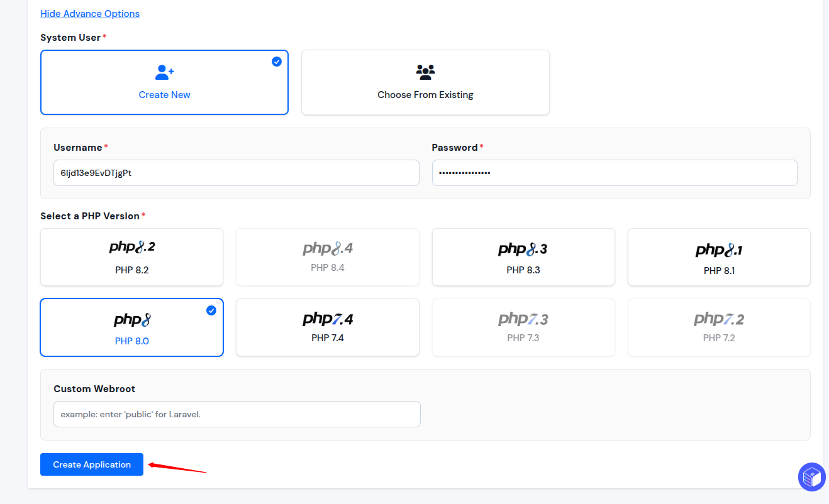Click the 'PHP 8.1' text label
The height and width of the screenshot is (504, 829).
pos(719,271)
